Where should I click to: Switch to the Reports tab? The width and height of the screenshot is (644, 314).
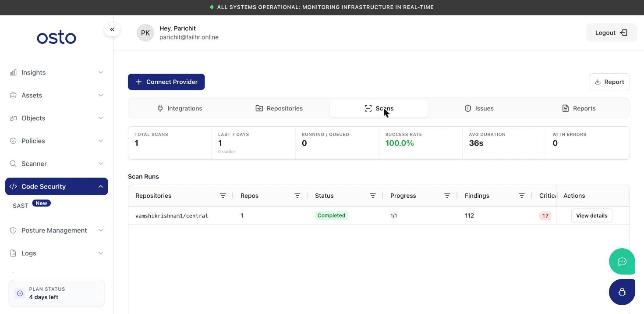coord(579,108)
